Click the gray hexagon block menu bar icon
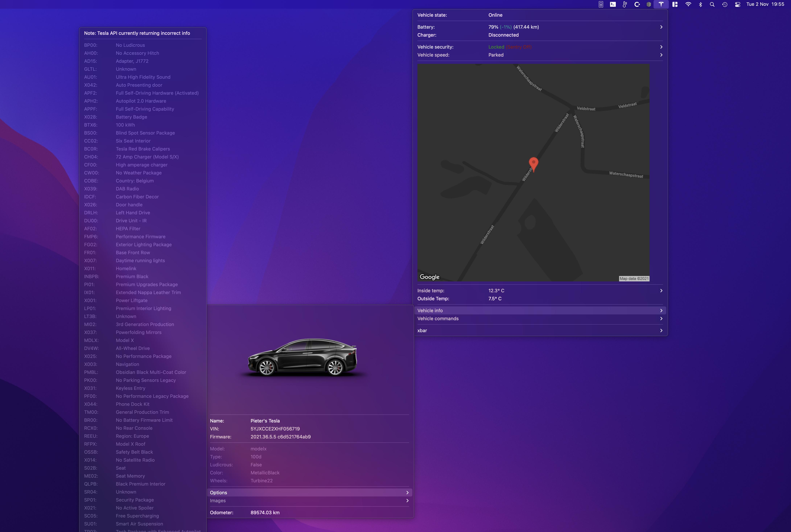791x532 pixels. (649, 4)
